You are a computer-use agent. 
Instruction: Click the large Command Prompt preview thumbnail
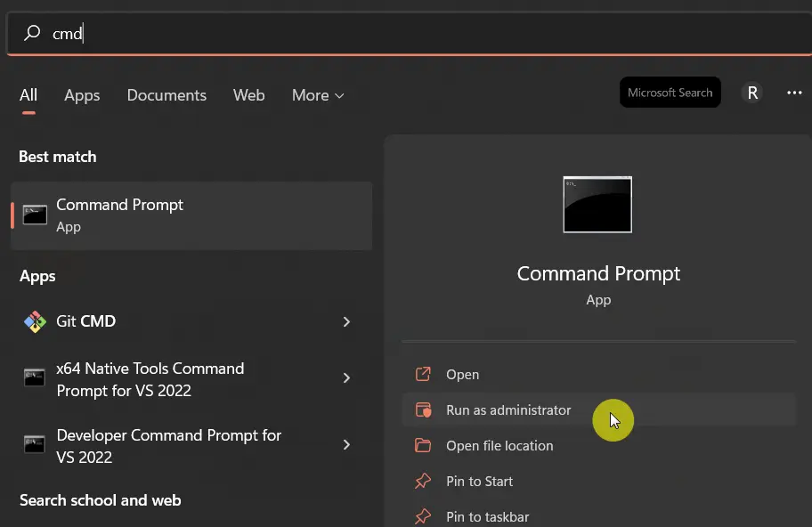tap(597, 205)
